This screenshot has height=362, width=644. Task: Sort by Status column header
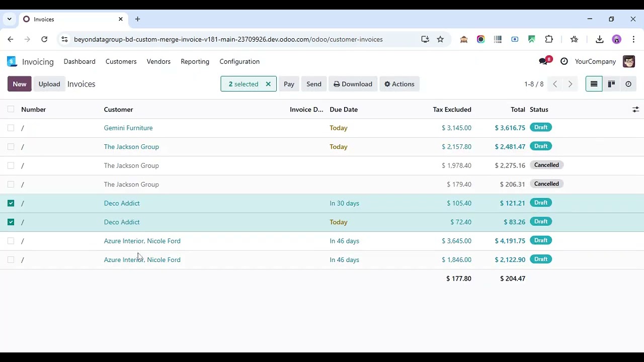pyautogui.click(x=539, y=110)
